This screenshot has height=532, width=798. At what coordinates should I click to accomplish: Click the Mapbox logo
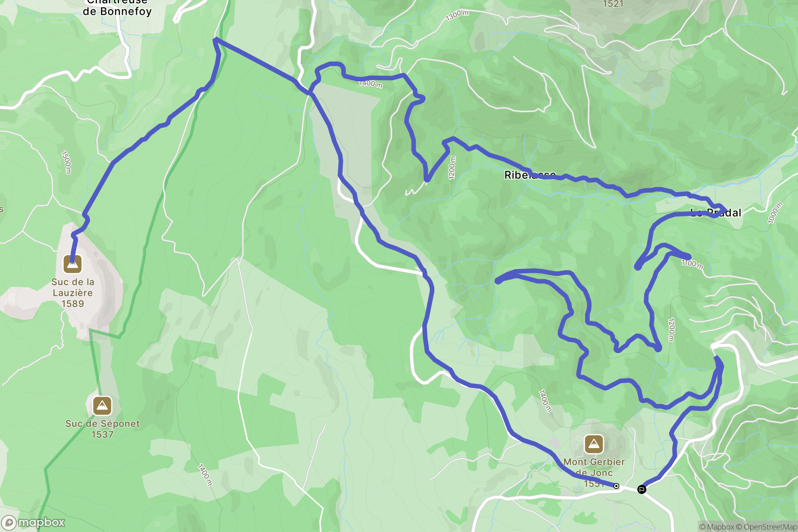(x=33, y=523)
